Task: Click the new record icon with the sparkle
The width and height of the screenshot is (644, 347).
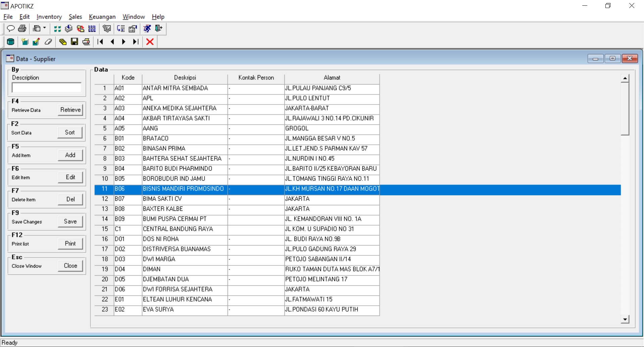Action: [x=24, y=42]
